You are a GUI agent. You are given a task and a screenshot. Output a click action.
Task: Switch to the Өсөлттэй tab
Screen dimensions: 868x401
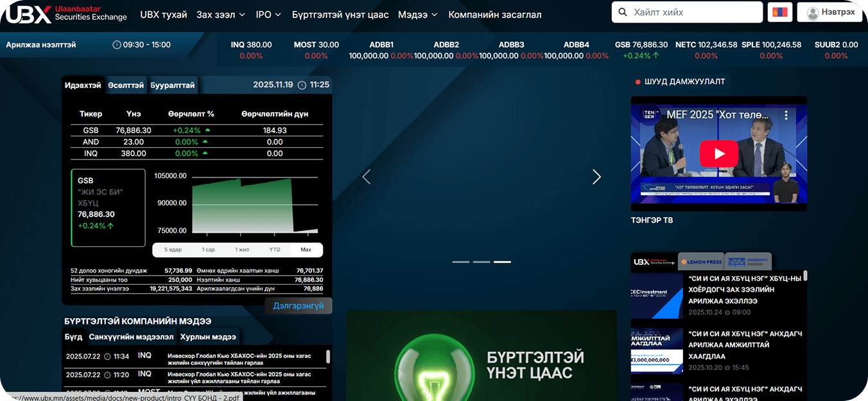(126, 84)
